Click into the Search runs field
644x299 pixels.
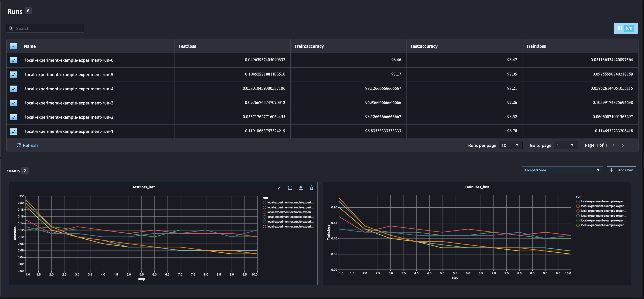pos(49,29)
